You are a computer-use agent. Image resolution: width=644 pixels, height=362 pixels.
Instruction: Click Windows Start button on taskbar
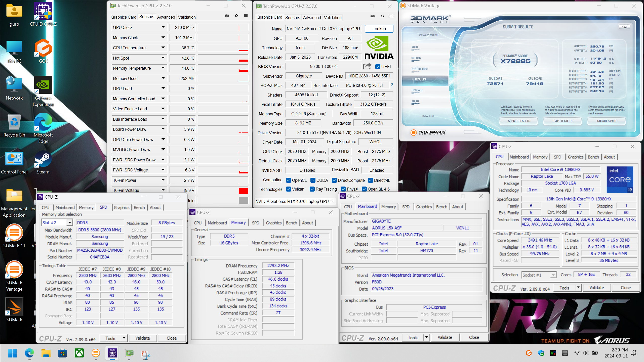(12, 353)
